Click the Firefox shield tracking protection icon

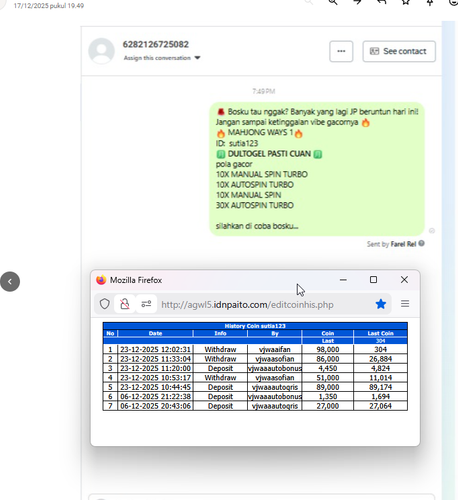pos(105,304)
